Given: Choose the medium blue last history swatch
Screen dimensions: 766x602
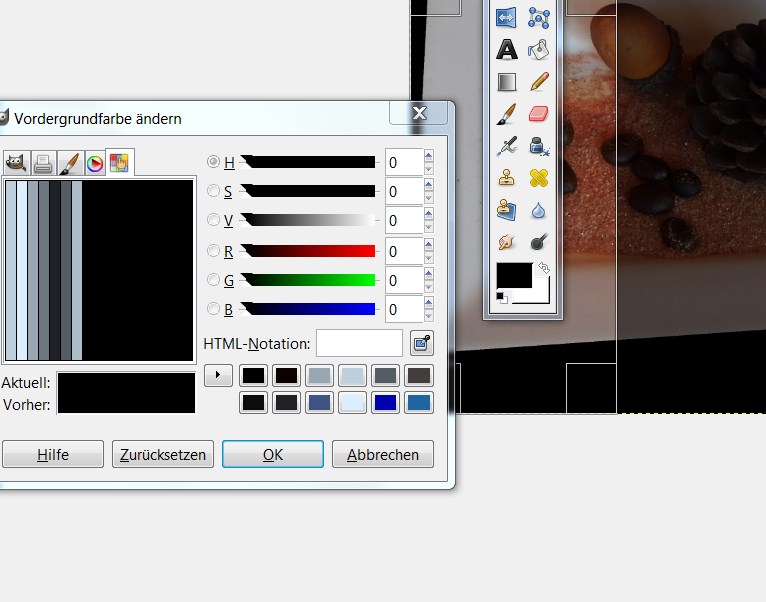Looking at the screenshot, I should coord(419,403).
